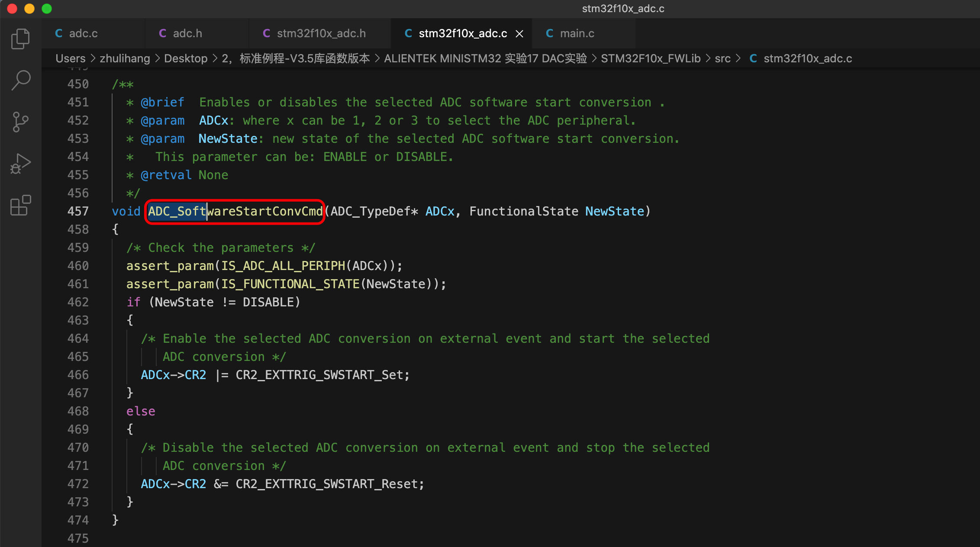
Task: Click the C icon on main.c tab
Action: 549,33
